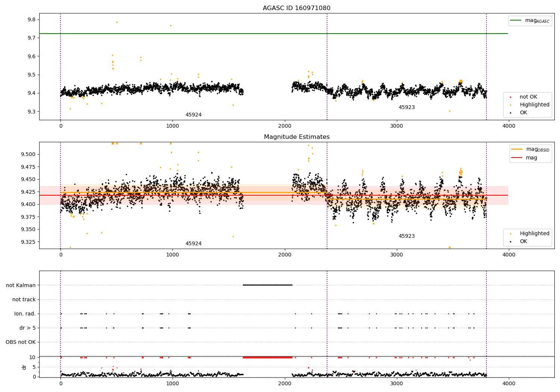Click obsid label 45923 in the top plot
560x392 pixels.
point(407,108)
